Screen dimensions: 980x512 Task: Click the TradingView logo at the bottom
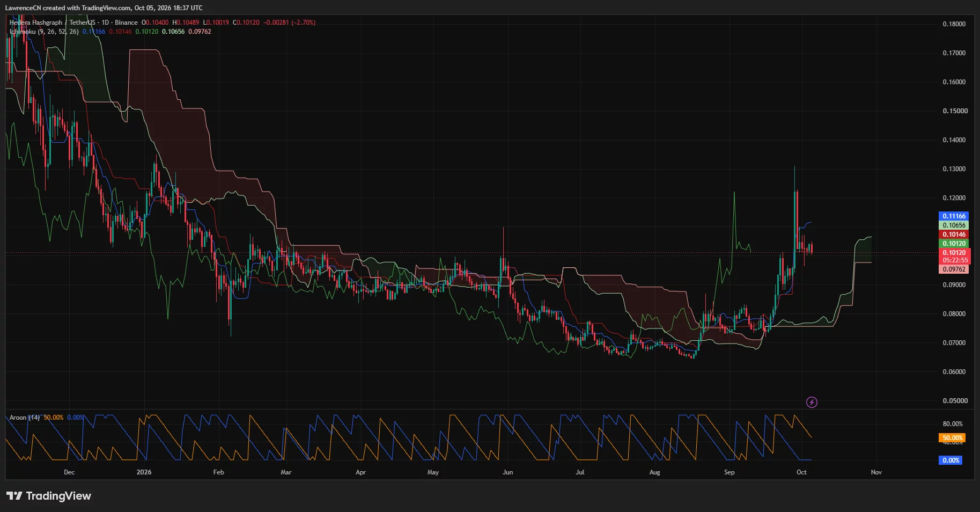tap(49, 496)
